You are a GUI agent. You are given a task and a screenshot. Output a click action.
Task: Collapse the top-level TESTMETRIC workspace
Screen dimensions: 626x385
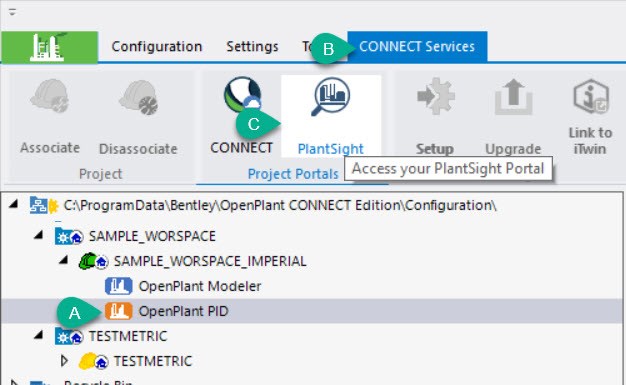click(39, 335)
